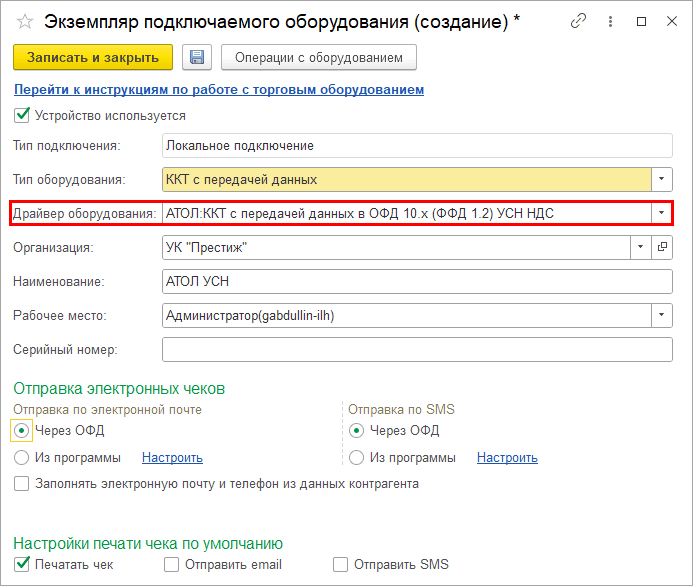
Task: Open trade equipment instructions link
Action: coord(219,90)
